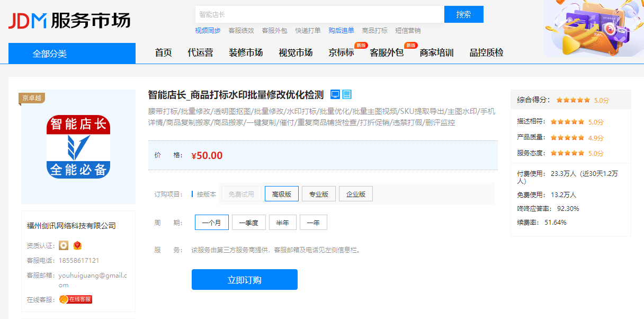Click the first orange 资质认证 badge icon
The height and width of the screenshot is (319, 644).
64,245
